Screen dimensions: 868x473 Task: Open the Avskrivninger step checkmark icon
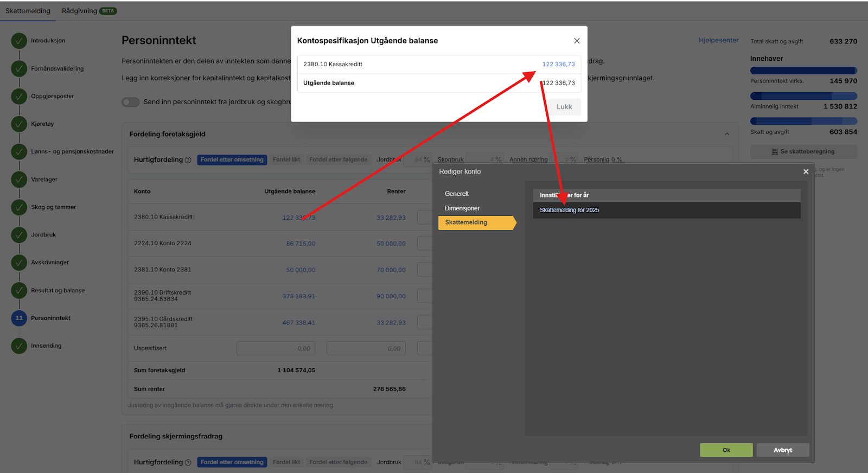[x=19, y=263]
